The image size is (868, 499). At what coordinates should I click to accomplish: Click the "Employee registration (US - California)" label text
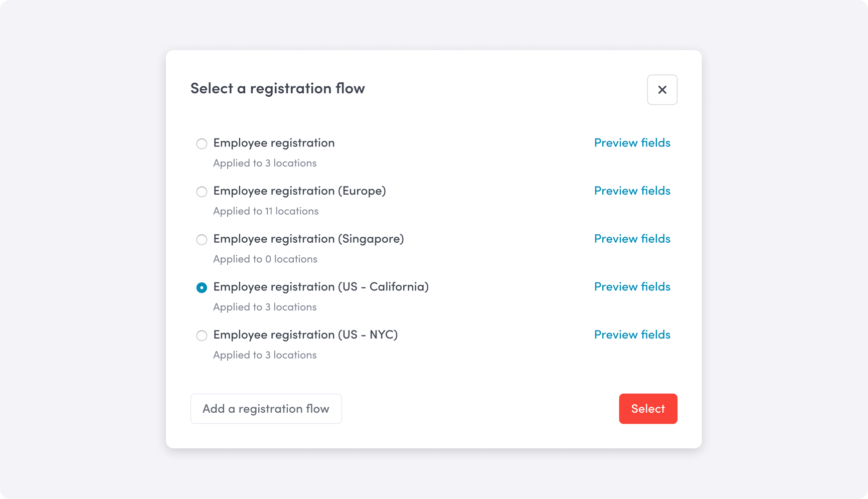point(321,287)
